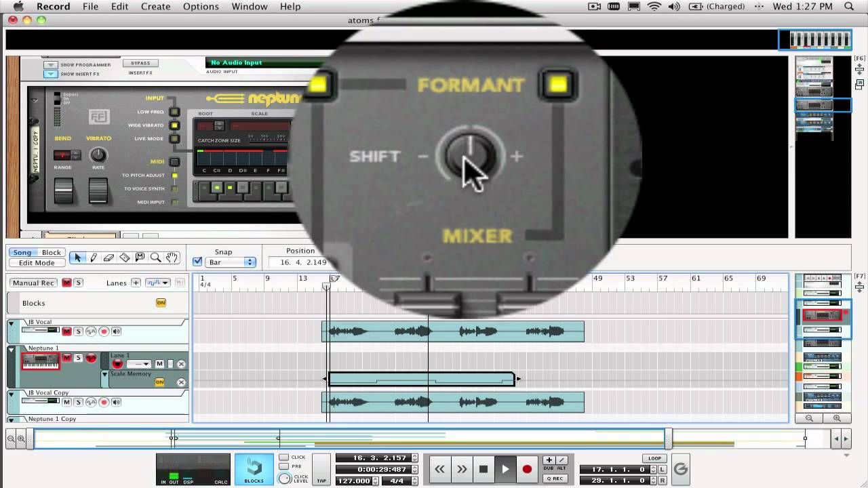Viewport: 868px width, 488px height.
Task: Open the Options menu
Action: point(201,6)
